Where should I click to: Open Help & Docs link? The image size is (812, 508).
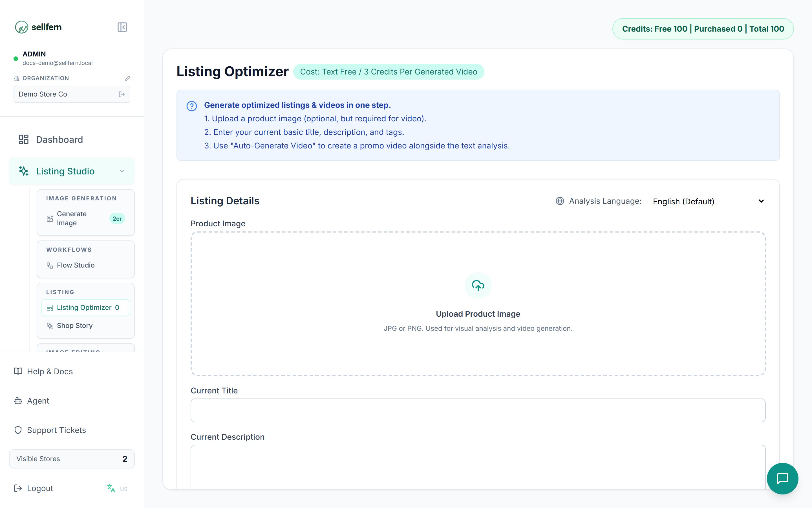[72, 371]
